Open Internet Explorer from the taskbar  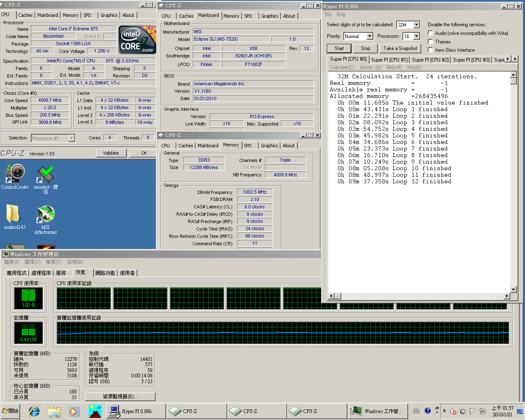tap(34, 411)
